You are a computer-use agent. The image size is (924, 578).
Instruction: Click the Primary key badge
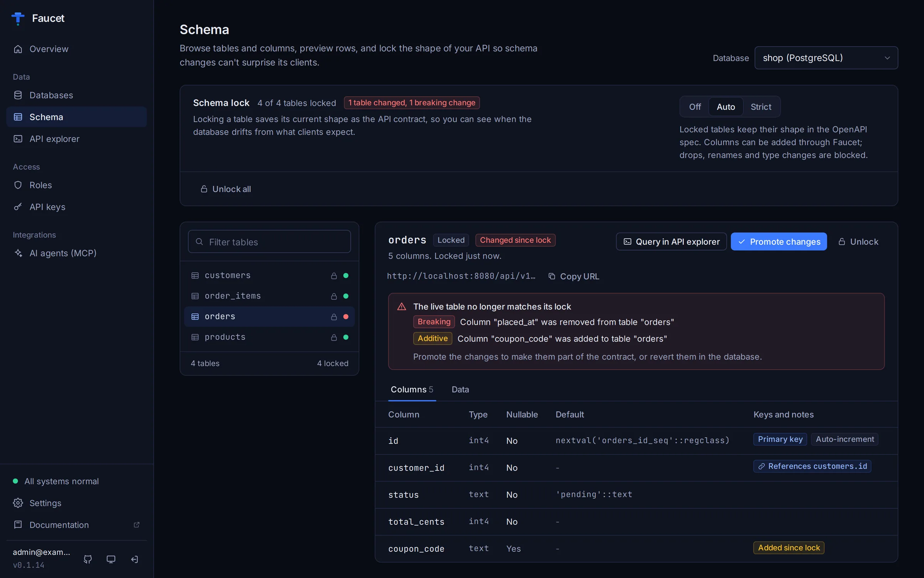coord(780,439)
